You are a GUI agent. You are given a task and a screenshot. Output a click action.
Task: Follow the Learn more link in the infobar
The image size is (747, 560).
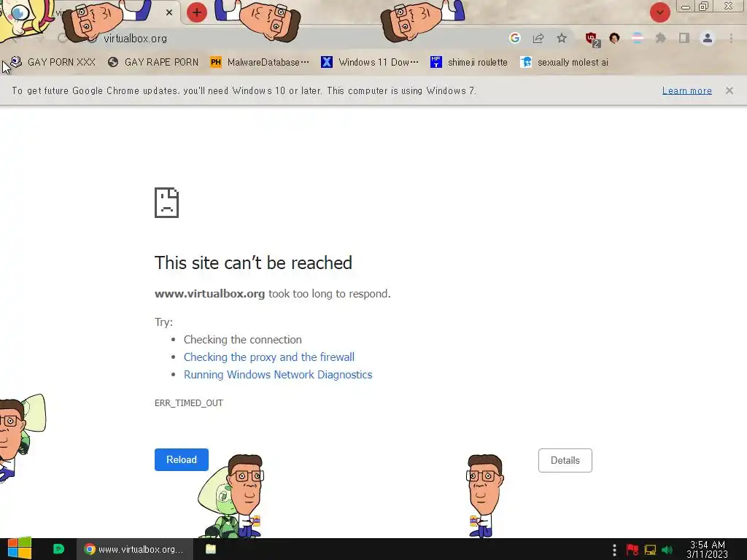click(686, 90)
